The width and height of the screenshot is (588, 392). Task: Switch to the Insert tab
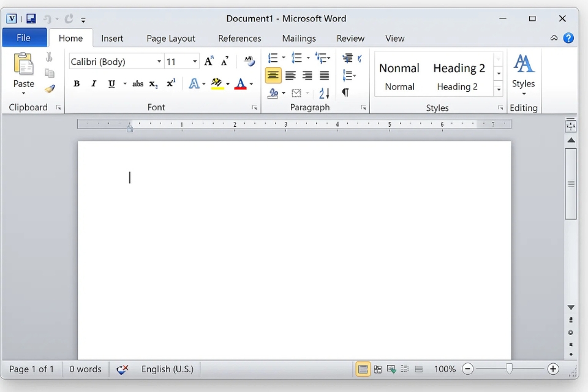tap(113, 38)
